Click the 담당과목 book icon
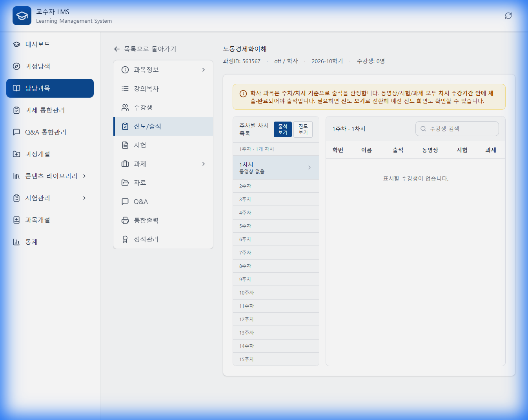The width and height of the screenshot is (528, 420). pos(16,88)
